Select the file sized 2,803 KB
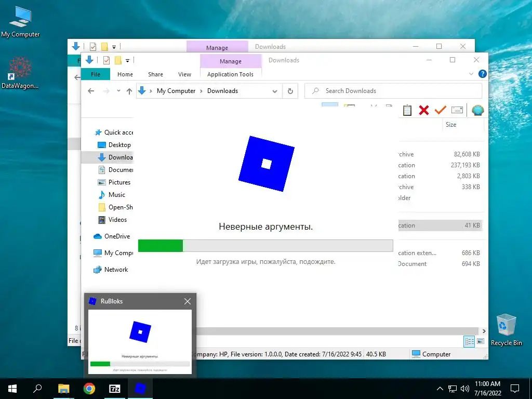This screenshot has height=399, width=532. (x=441, y=176)
